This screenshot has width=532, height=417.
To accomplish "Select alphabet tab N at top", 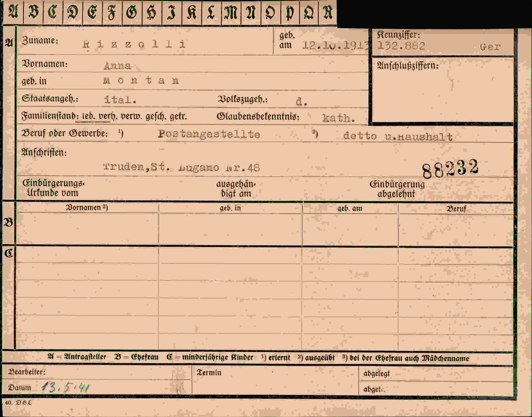I will pos(251,12).
